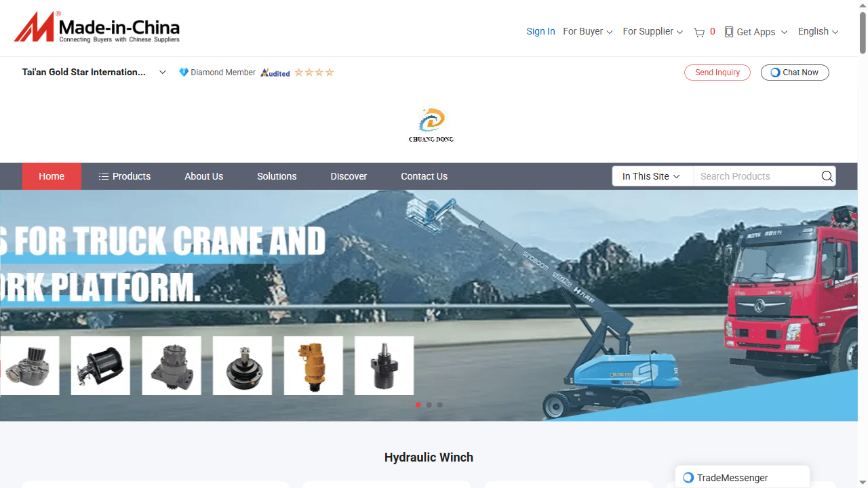868x488 pixels.
Task: Click the Tai'an Gold Star company name
Action: 84,73
